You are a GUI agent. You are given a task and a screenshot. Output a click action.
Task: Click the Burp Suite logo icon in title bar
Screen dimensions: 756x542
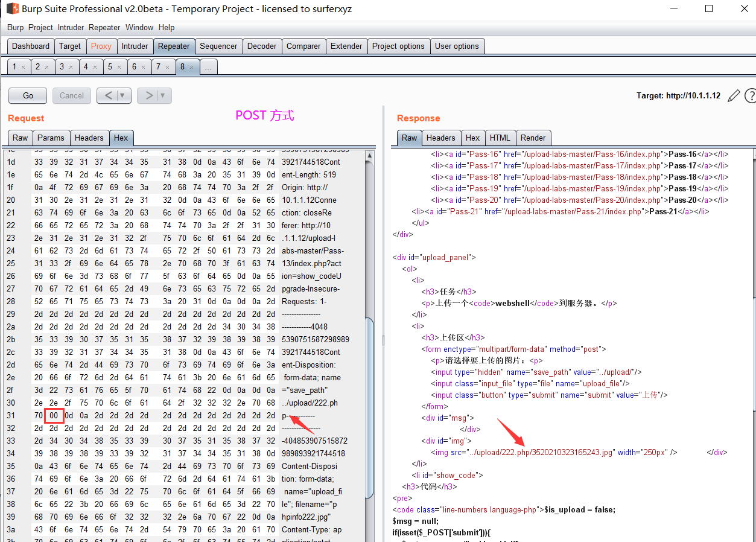pyautogui.click(x=12, y=8)
